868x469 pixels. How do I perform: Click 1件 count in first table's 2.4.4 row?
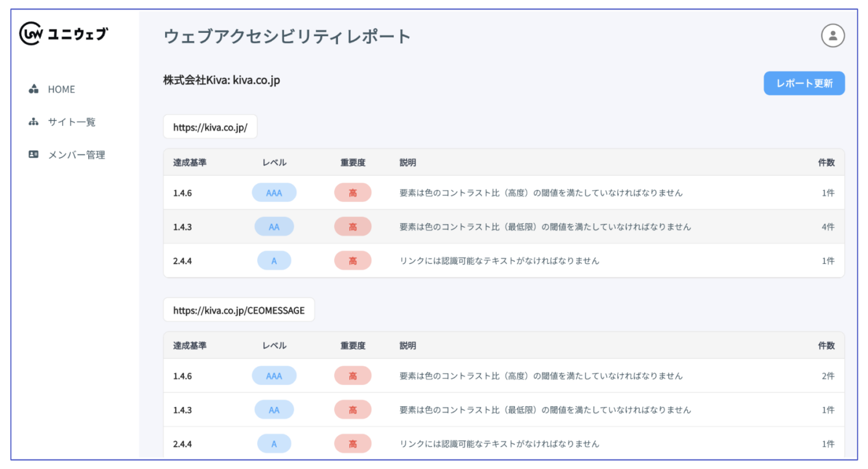828,261
